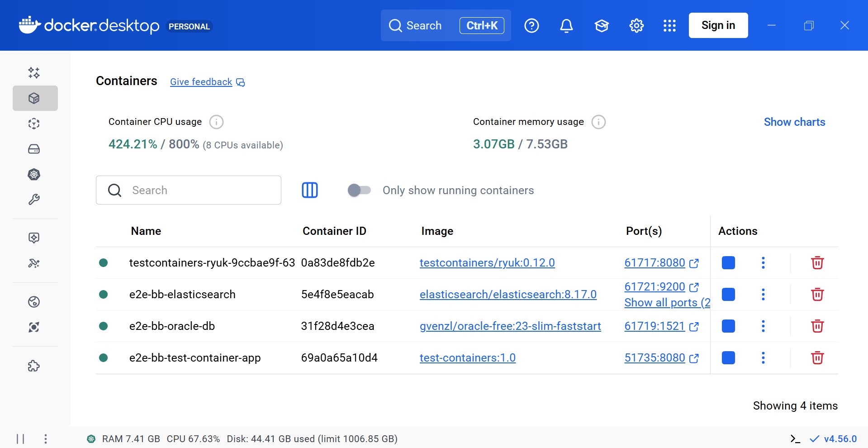Open Docker Scout shield icon in sidebar
The width and height of the screenshot is (868, 448).
click(34, 238)
